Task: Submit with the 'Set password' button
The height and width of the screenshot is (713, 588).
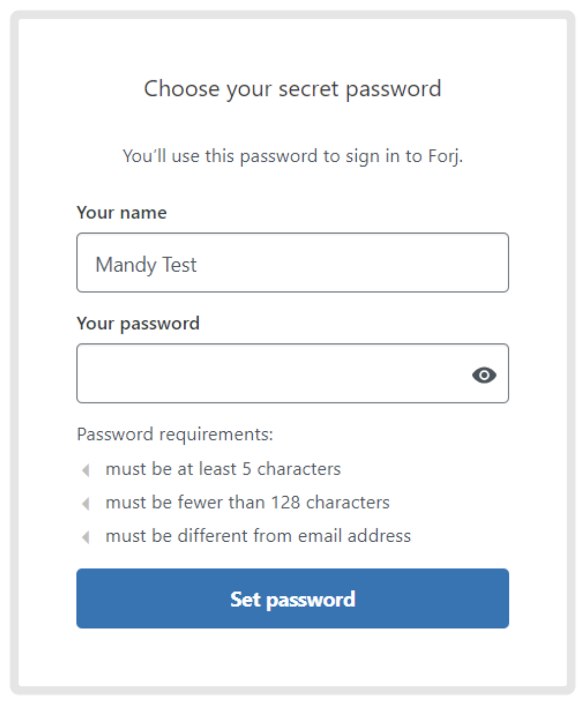Action: (x=292, y=598)
